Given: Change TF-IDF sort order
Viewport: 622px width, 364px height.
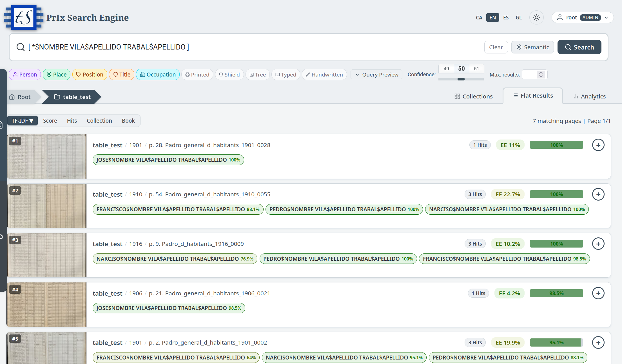Looking at the screenshot, I should pyautogui.click(x=23, y=121).
